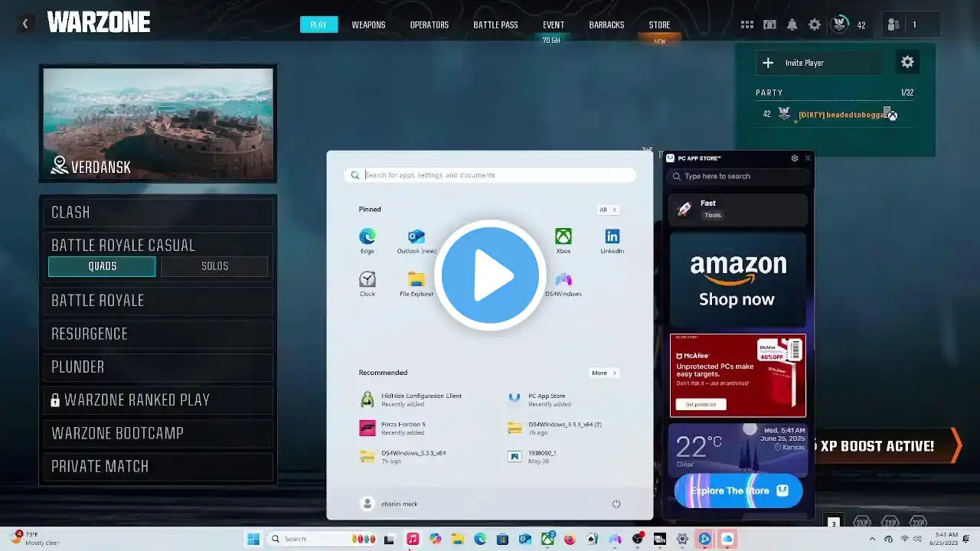Screen dimensions: 980x551
Task: Open the EVENT tab
Action: pyautogui.click(x=554, y=24)
